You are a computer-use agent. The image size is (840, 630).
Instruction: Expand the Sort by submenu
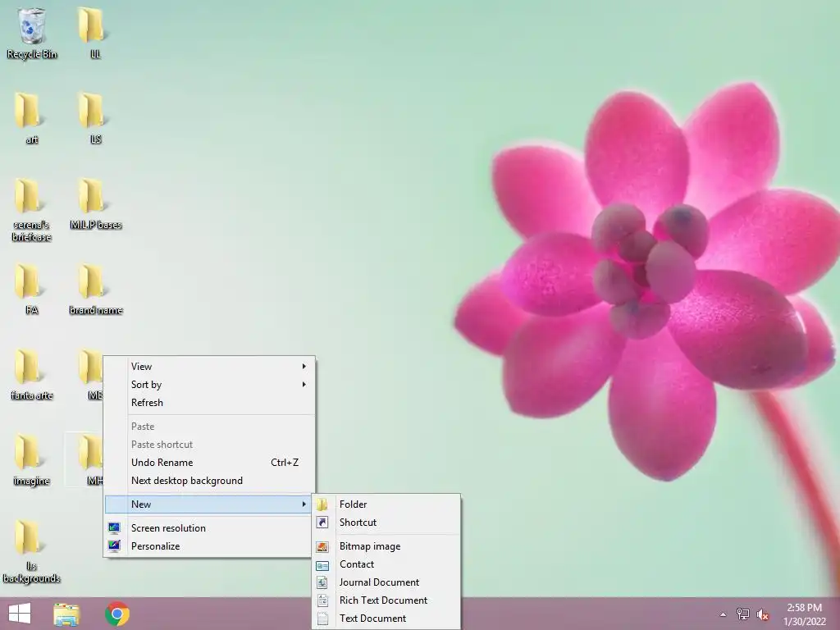pos(208,385)
